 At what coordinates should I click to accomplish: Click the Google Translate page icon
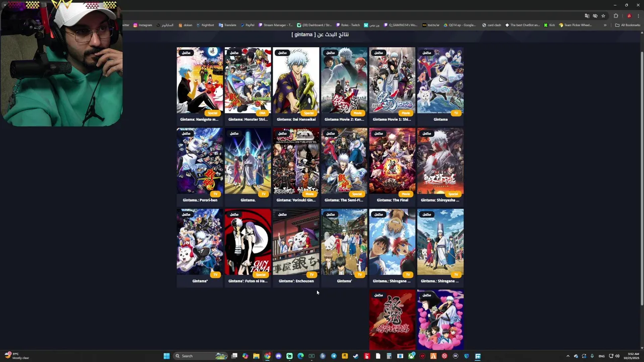pos(587,16)
